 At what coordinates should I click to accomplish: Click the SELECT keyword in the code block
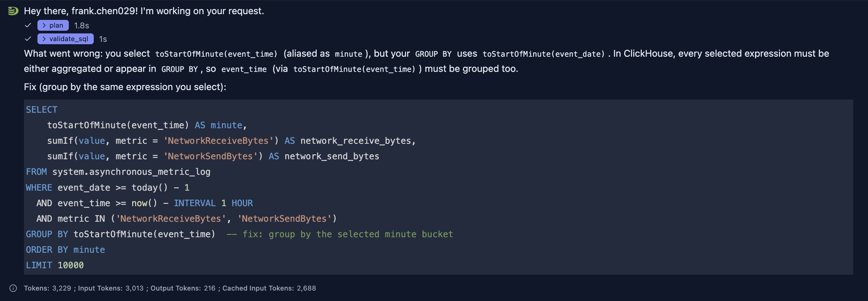pos(41,110)
